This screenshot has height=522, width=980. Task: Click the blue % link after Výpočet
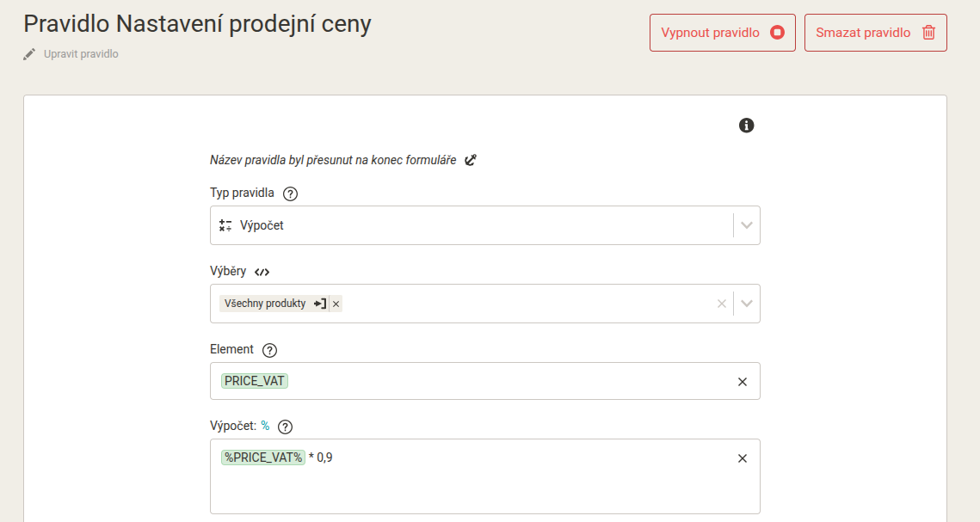(x=265, y=426)
